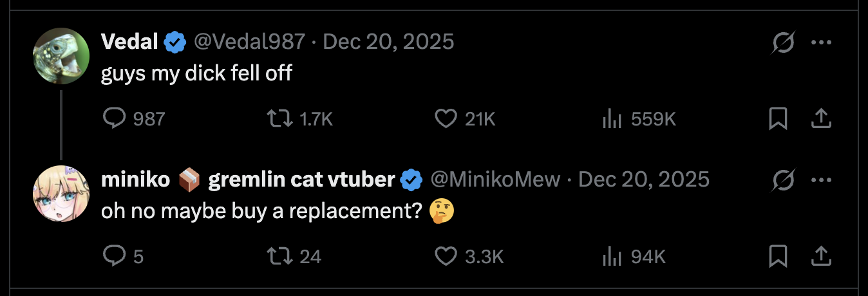Like Vedal's tweet
Viewport: 868px width, 296px height.
tap(445, 118)
